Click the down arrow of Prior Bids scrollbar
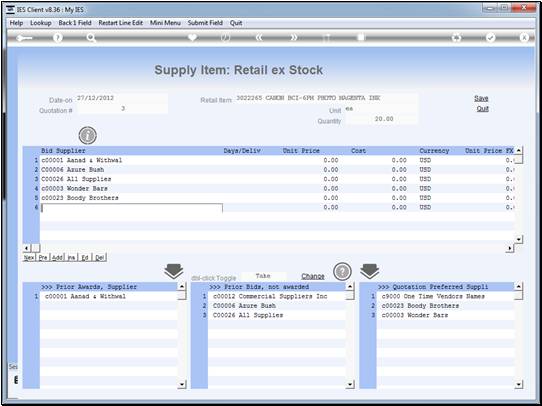 click(350, 384)
